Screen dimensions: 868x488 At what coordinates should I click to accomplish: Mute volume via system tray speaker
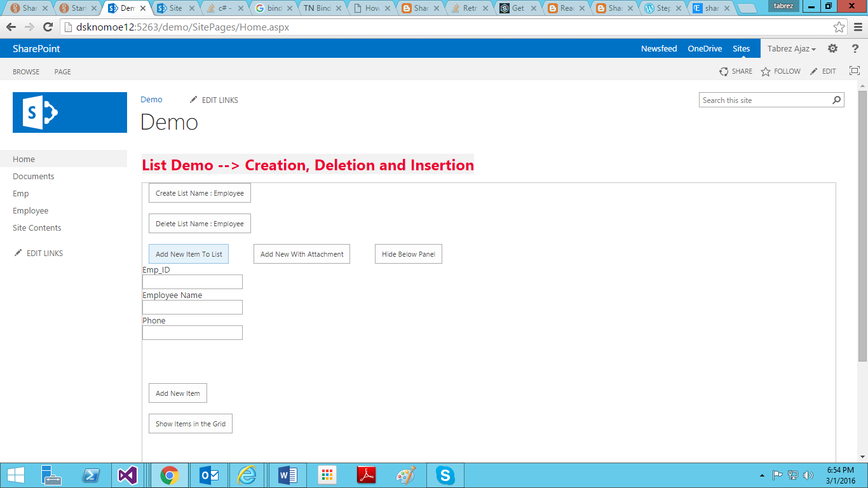808,475
